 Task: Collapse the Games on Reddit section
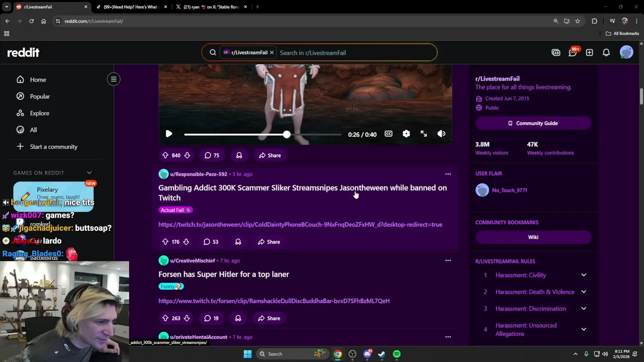[89, 172]
